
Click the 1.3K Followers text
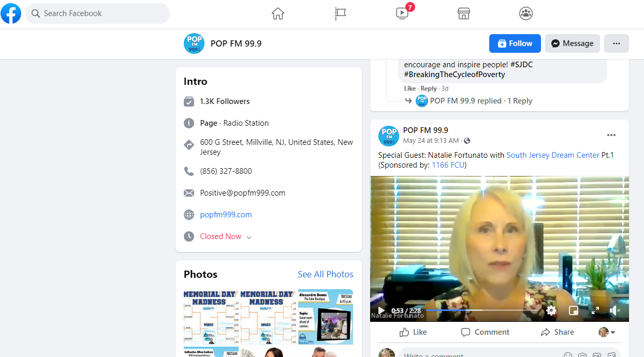click(x=225, y=101)
